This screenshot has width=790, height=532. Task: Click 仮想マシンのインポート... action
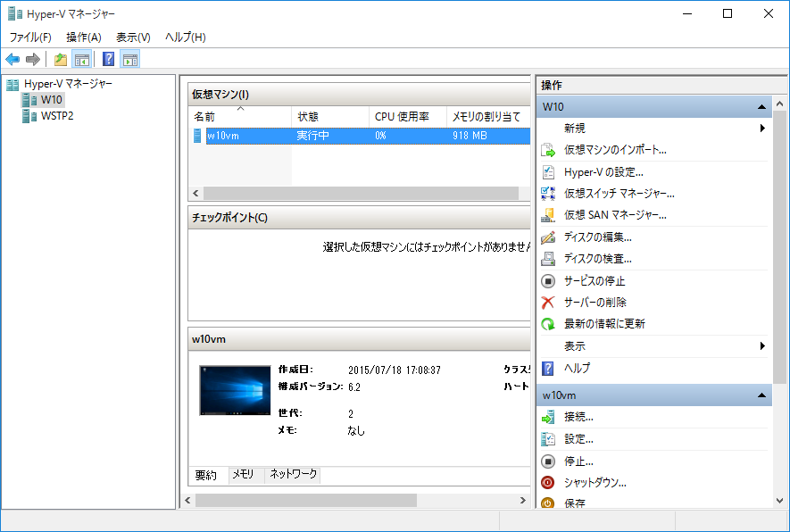click(615, 150)
